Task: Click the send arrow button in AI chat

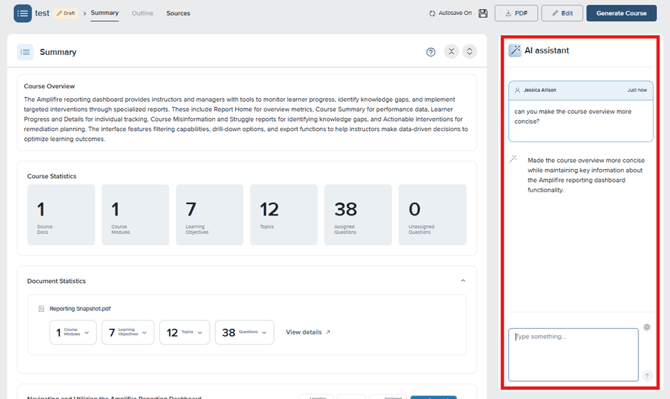Action: click(x=647, y=376)
